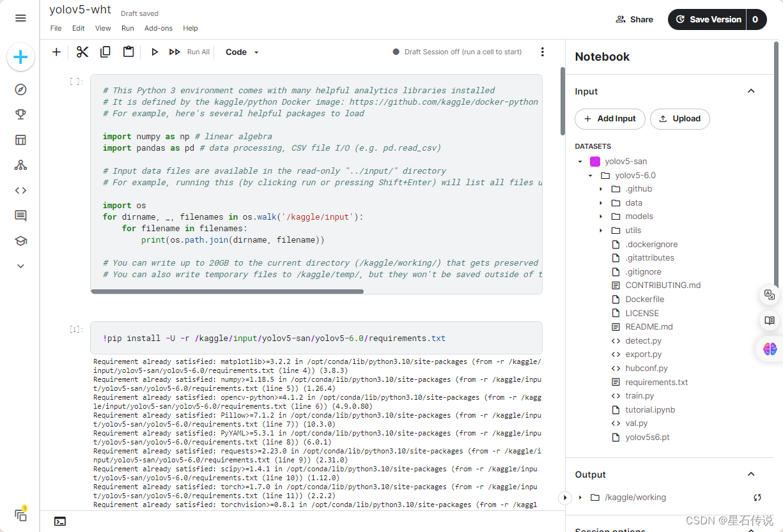783x532 pixels.
Task: Click the translate floating icon
Action: pyautogui.click(x=770, y=294)
